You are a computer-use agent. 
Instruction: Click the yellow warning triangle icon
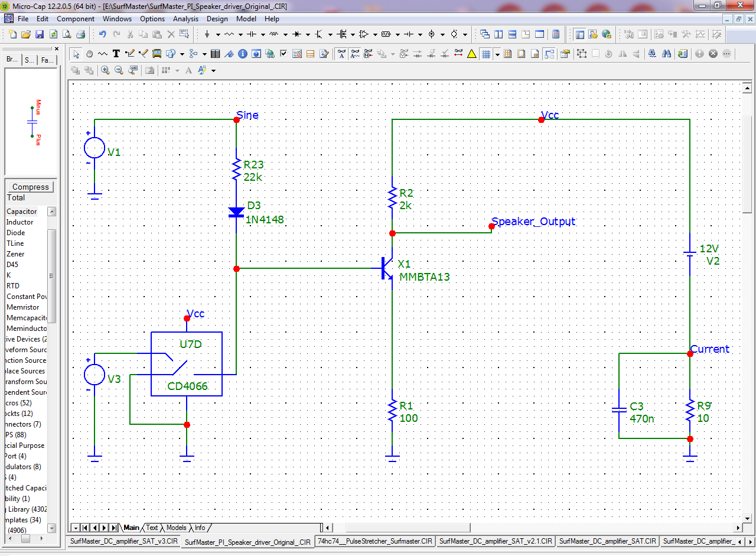tap(471, 54)
